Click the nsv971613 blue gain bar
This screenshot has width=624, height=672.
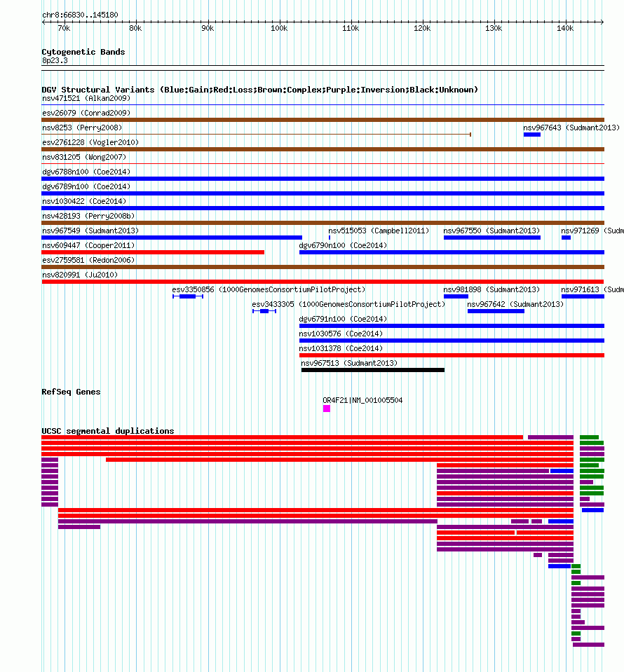tap(583, 296)
